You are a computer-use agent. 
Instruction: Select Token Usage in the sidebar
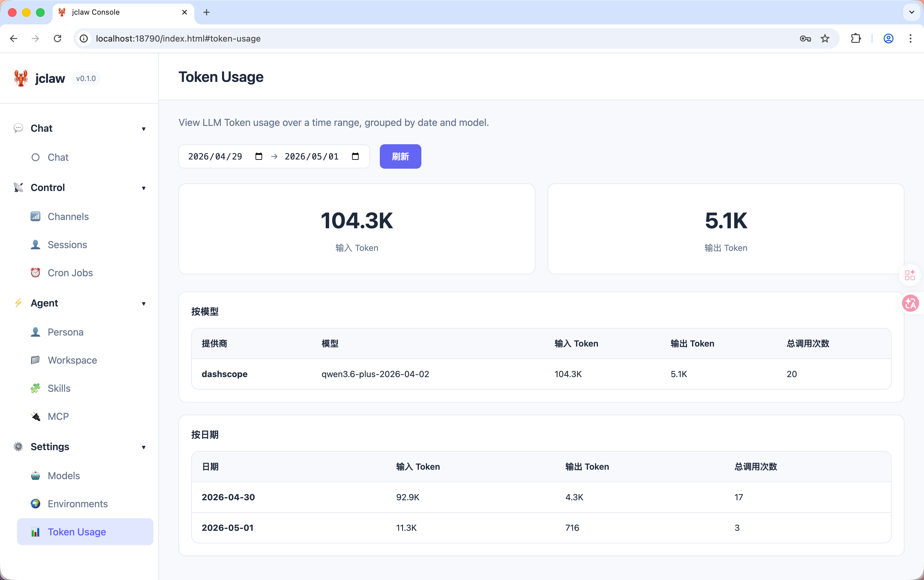pos(85,532)
